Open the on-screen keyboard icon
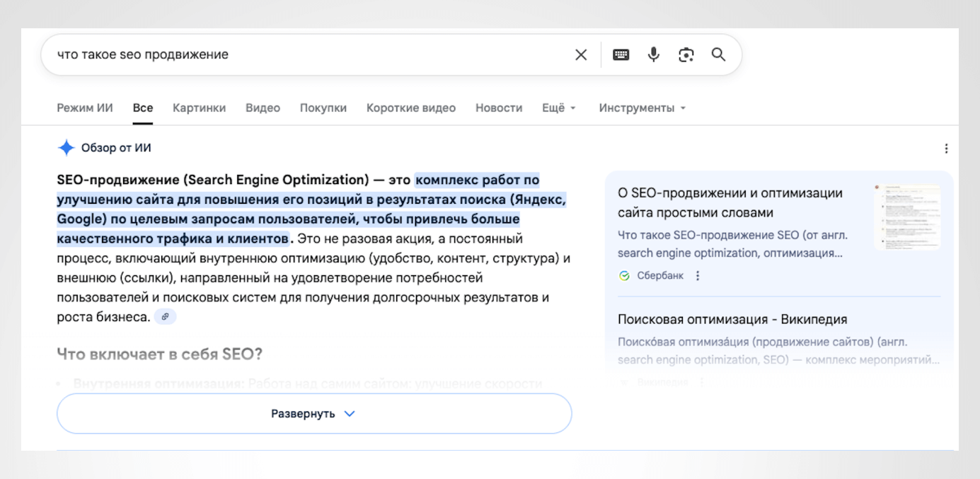 [x=621, y=54]
